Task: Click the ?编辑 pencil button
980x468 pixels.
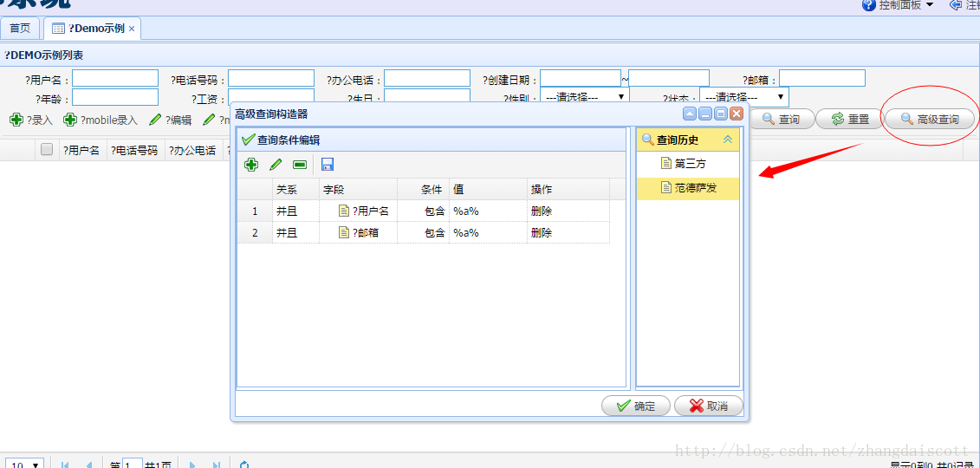Action: pos(170,120)
